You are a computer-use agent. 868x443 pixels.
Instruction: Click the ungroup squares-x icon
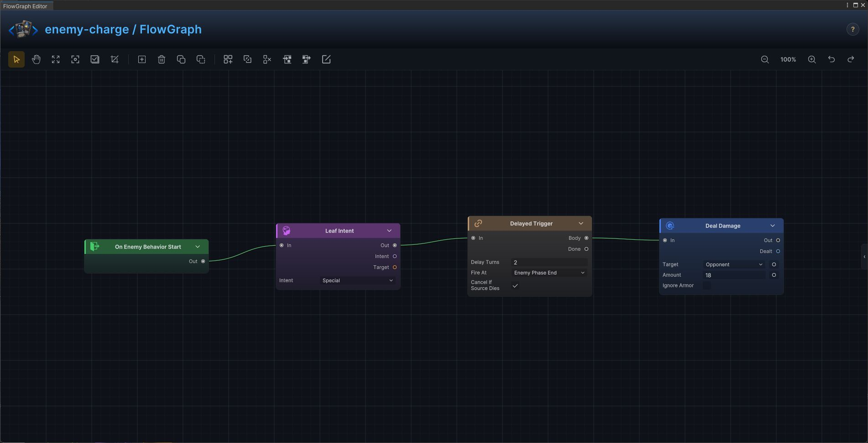pyautogui.click(x=267, y=59)
